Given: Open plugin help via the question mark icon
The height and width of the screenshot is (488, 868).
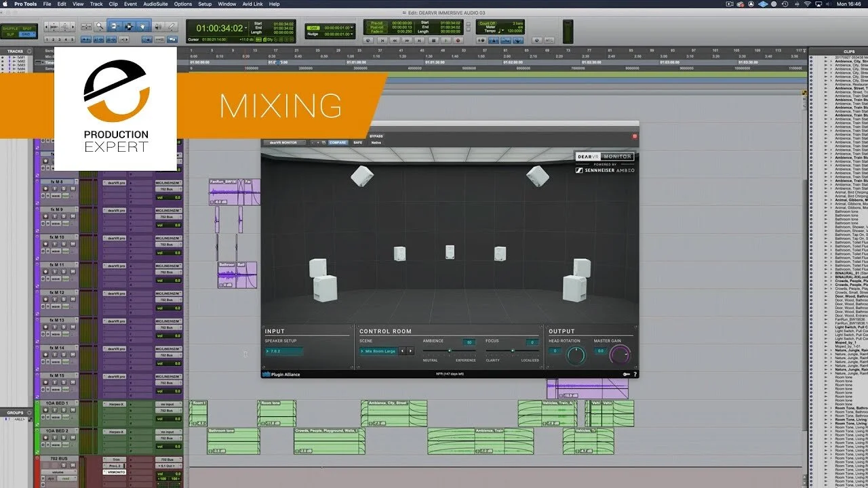Looking at the screenshot, I should [x=635, y=373].
